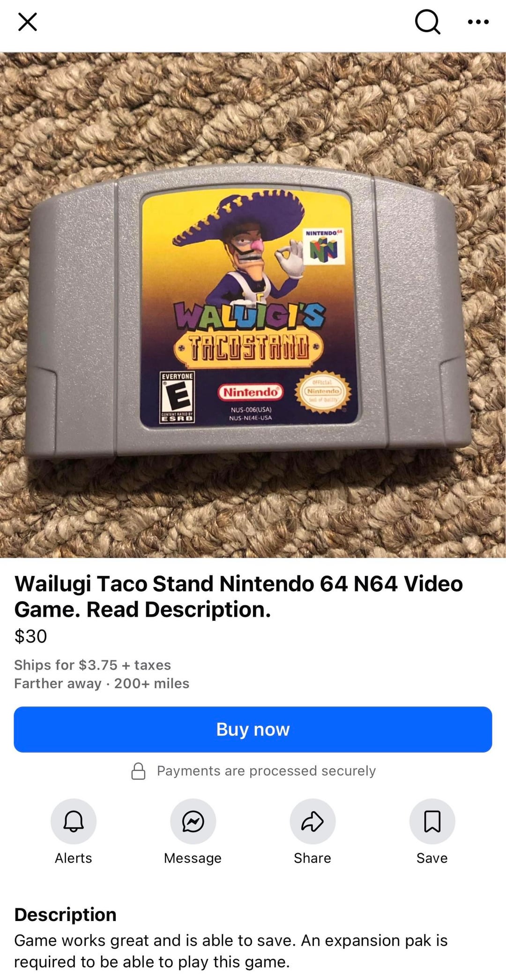Click the Share label
The width and height of the screenshot is (506, 980).
(x=313, y=858)
